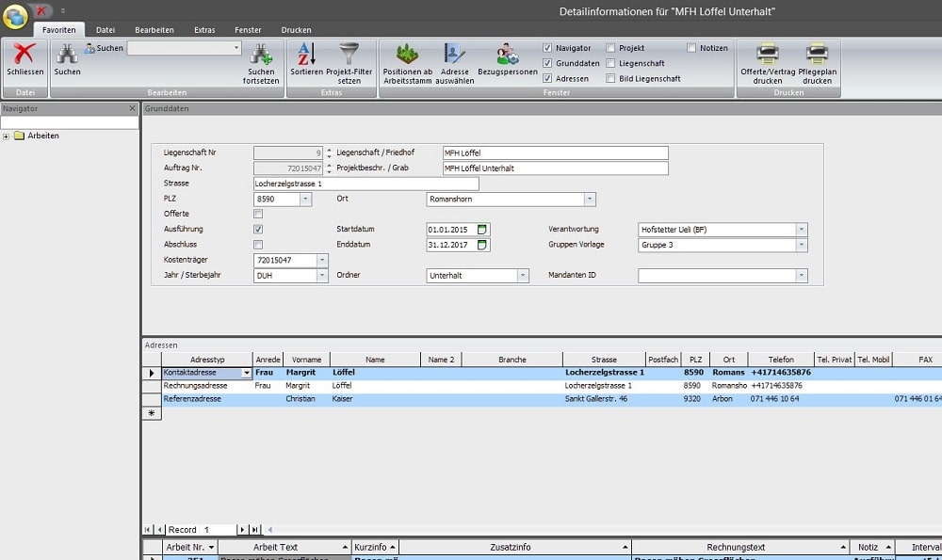Toggle Navigator window checkbox
Viewport: 942px width, 560px height.
click(x=547, y=48)
